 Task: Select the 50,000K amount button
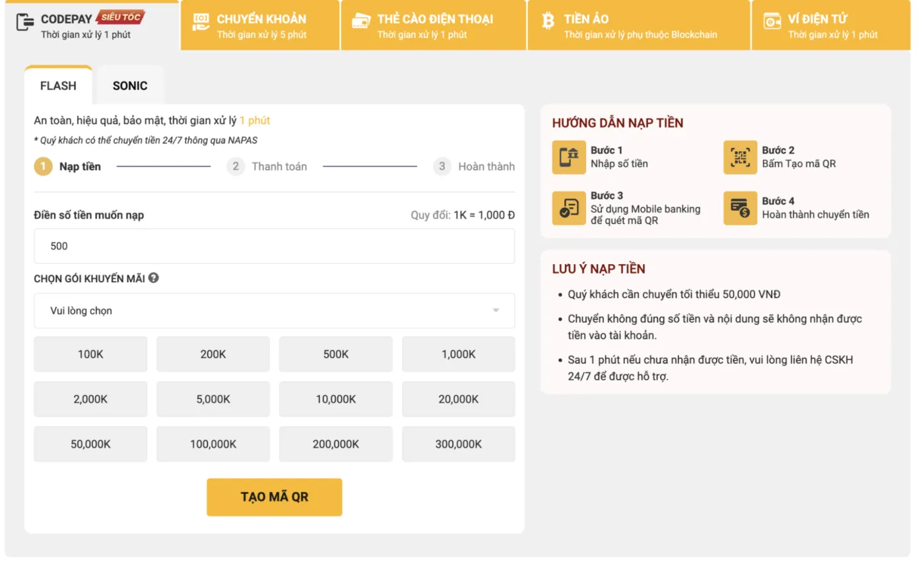[x=90, y=444]
